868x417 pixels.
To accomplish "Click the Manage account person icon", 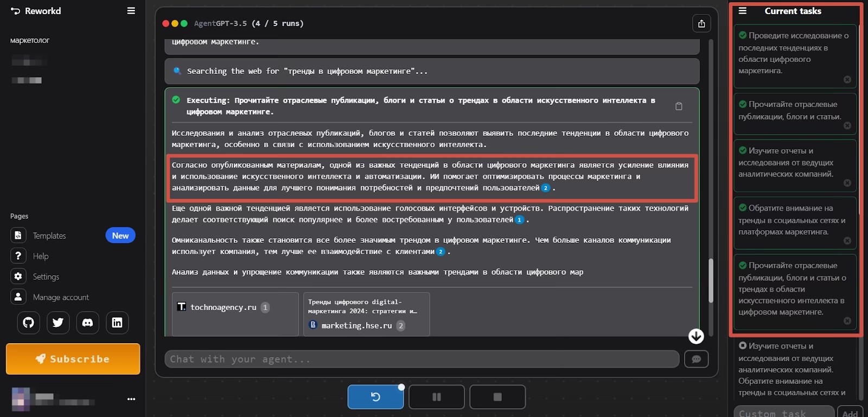I will [18, 297].
